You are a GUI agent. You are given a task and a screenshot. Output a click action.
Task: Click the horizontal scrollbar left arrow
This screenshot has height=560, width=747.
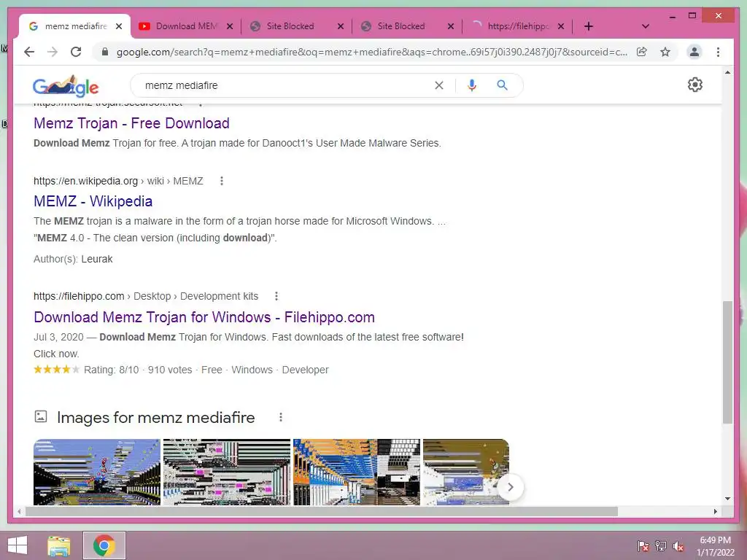tap(19, 511)
